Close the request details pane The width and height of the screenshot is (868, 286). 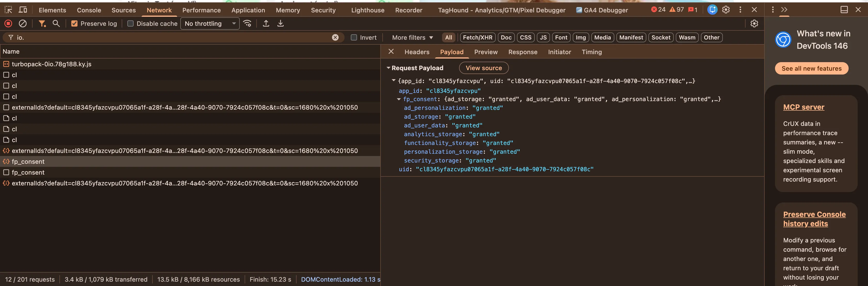click(x=391, y=52)
